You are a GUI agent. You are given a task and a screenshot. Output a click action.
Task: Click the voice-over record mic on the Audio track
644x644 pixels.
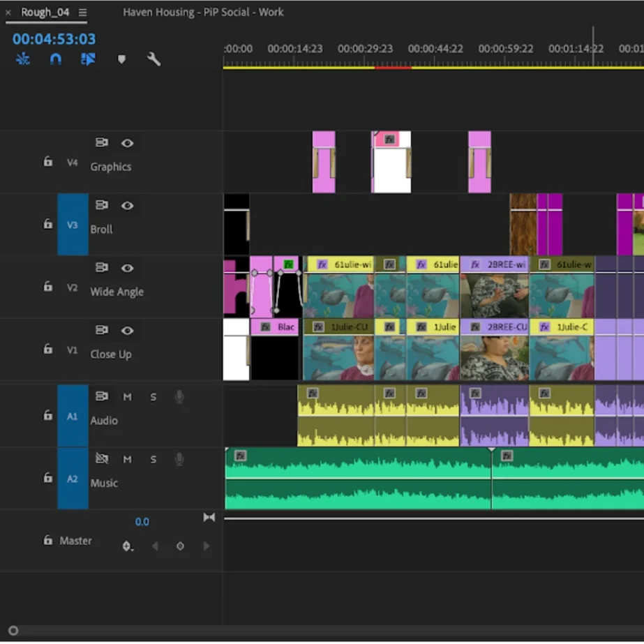coord(179,396)
